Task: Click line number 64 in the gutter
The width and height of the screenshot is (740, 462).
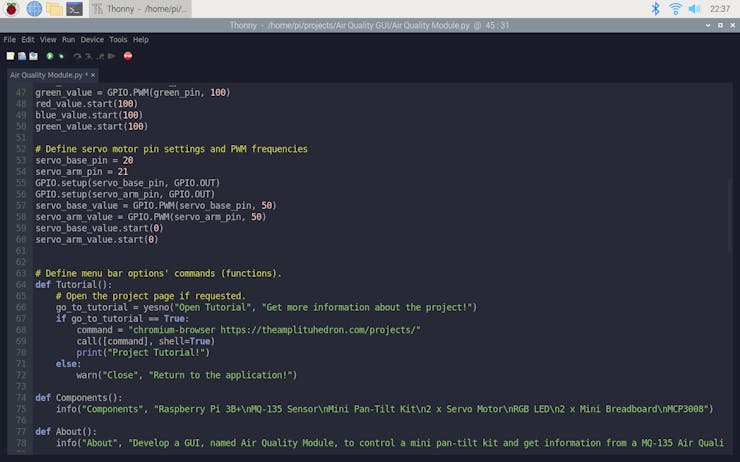Action: click(21, 285)
